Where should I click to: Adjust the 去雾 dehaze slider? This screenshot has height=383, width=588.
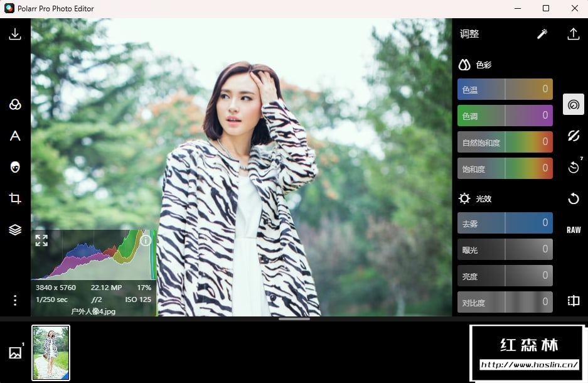click(505, 223)
